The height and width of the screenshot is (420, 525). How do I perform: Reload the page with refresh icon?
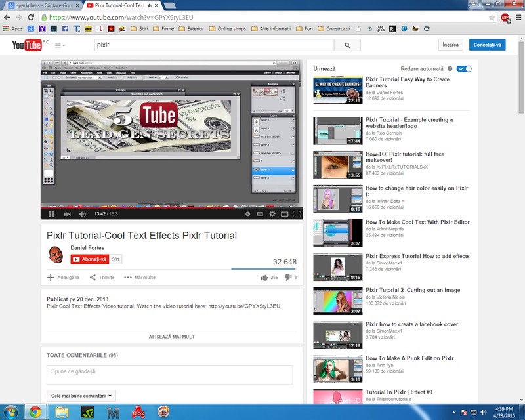31,18
